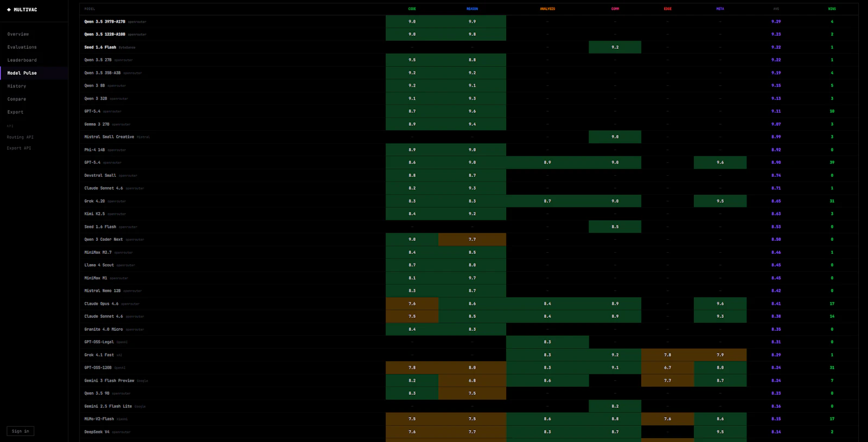Select the Claude Opus 4.6 model
Viewport: 868px width, 442px height.
[101, 304]
